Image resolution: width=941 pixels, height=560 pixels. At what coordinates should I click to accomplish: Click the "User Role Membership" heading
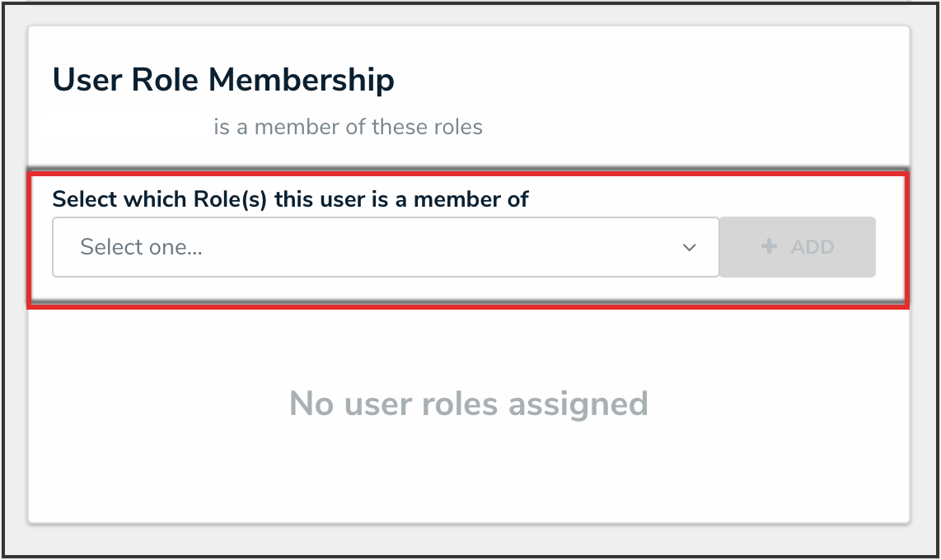pyautogui.click(x=223, y=81)
